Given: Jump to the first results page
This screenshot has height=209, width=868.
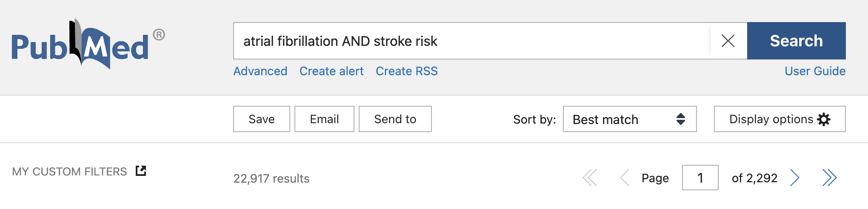Looking at the screenshot, I should click(590, 178).
